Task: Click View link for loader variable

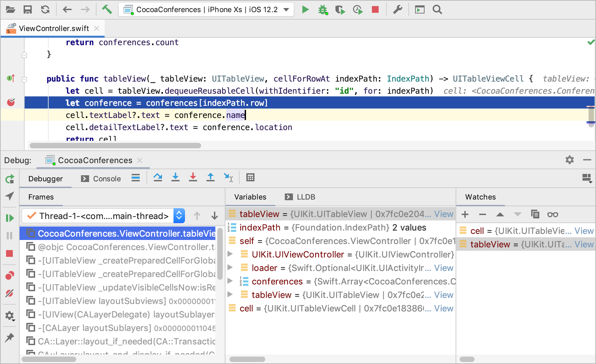Action: 444,268
